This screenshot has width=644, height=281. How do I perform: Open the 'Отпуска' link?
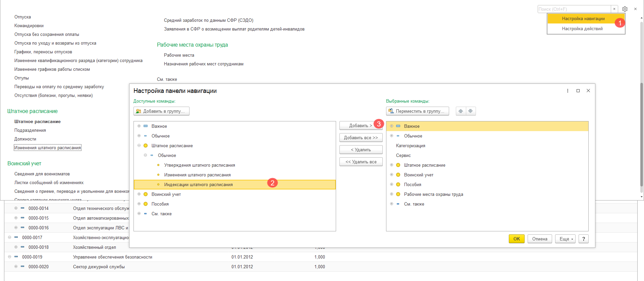pos(22,17)
